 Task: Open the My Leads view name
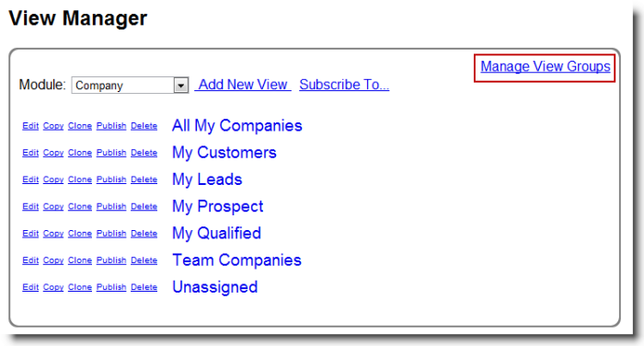click(x=207, y=179)
